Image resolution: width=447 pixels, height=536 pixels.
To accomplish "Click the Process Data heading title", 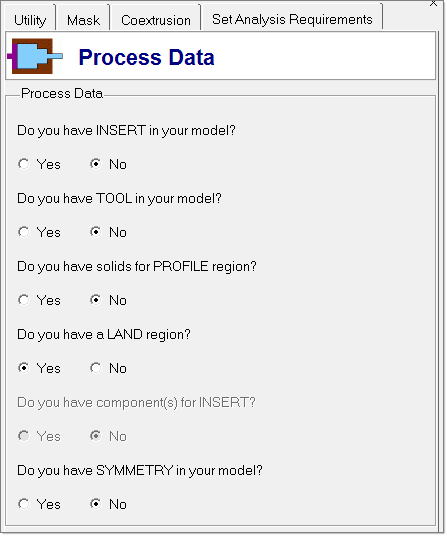I will pyautogui.click(x=147, y=57).
